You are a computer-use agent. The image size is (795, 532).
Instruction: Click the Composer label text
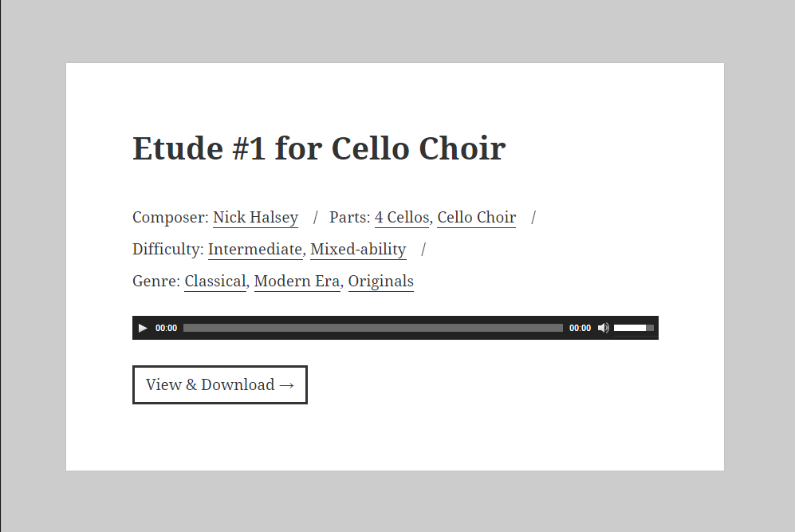tap(171, 218)
